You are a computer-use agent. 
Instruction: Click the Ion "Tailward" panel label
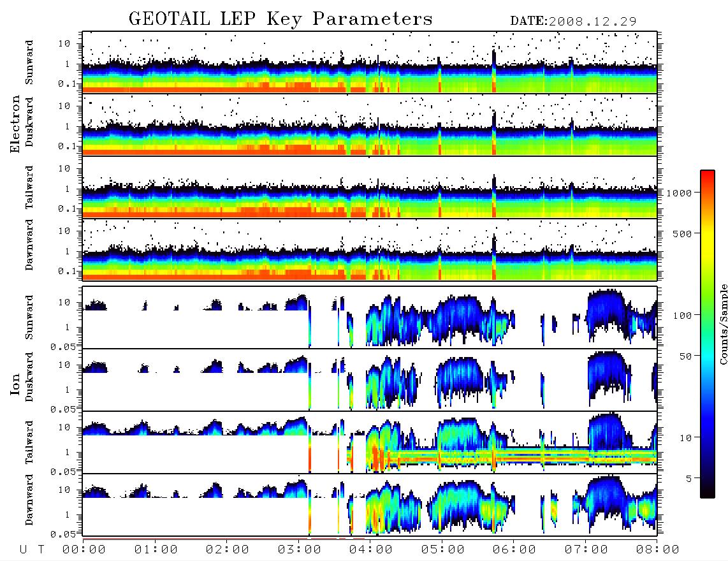(x=29, y=442)
